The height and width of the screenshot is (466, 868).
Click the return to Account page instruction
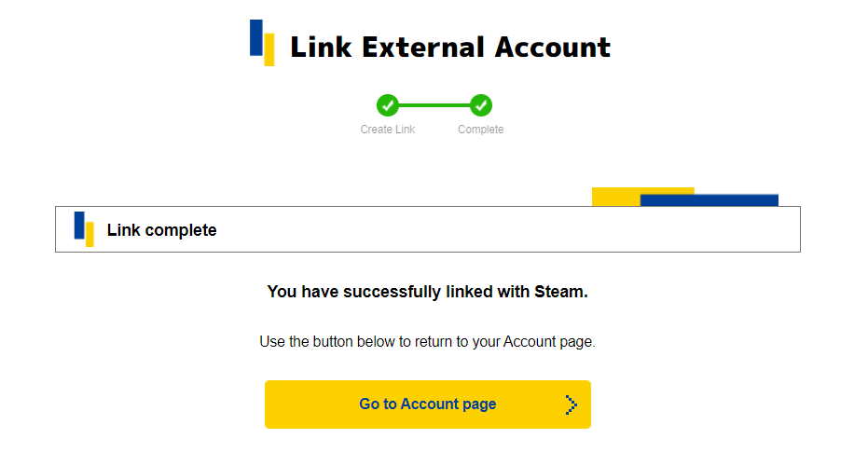[x=427, y=341]
